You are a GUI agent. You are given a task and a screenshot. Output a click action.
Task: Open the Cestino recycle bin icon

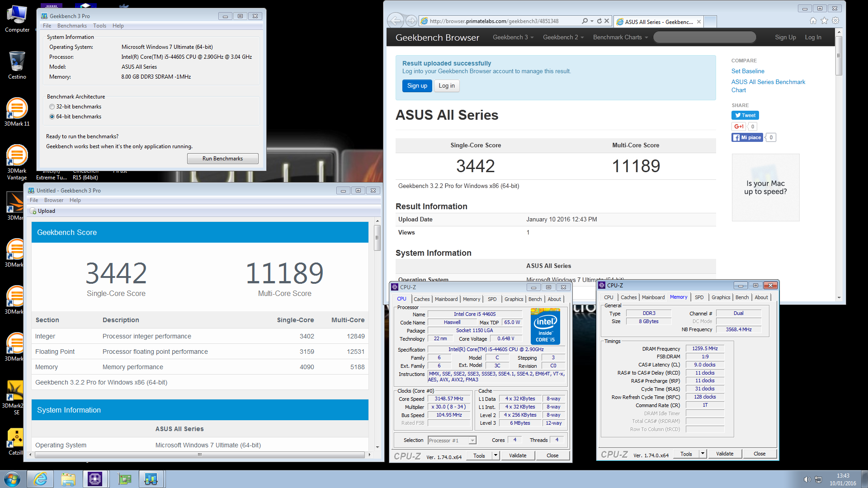pos(17,65)
